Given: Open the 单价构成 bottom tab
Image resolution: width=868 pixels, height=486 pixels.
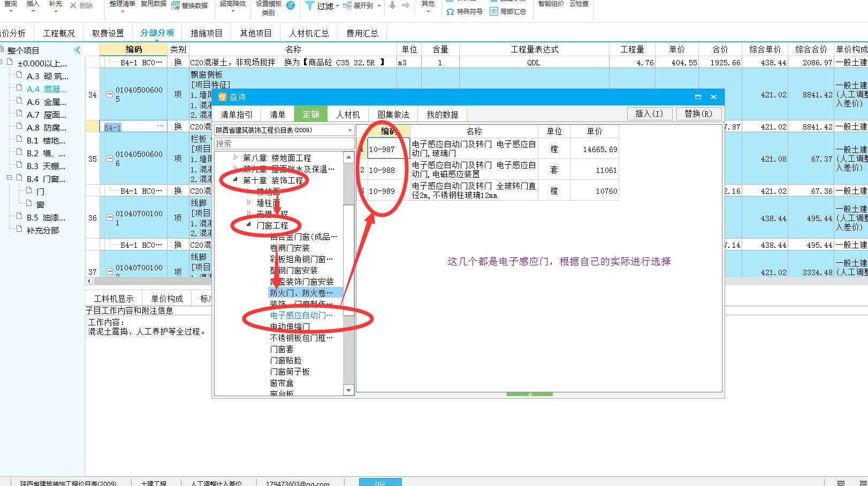Looking at the screenshot, I should (167, 299).
